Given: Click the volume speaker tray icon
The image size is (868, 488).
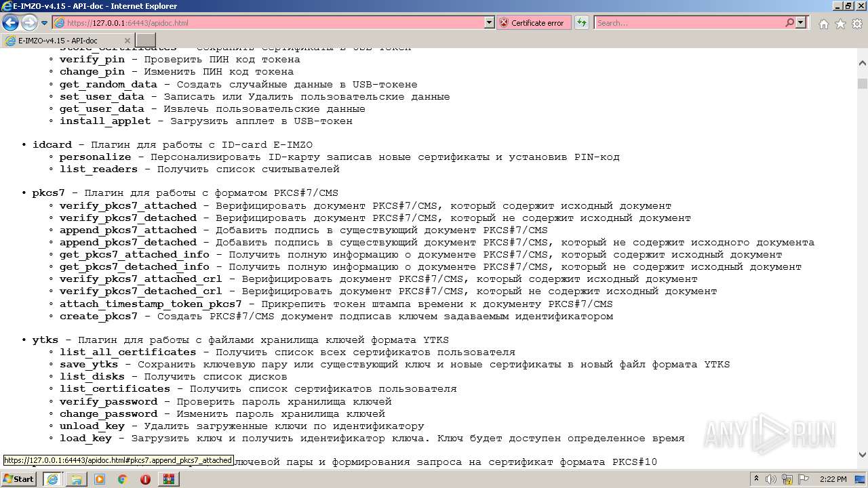Looking at the screenshot, I should click(x=770, y=479).
